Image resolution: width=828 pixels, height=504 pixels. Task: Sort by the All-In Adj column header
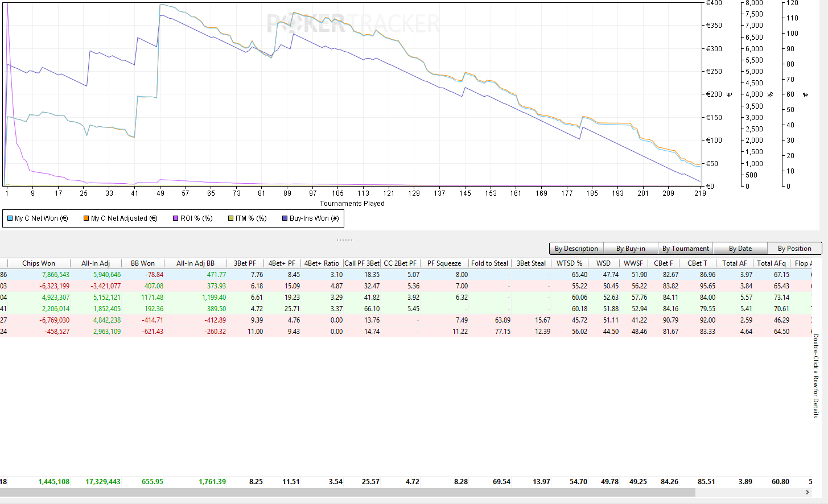pyautogui.click(x=96, y=263)
